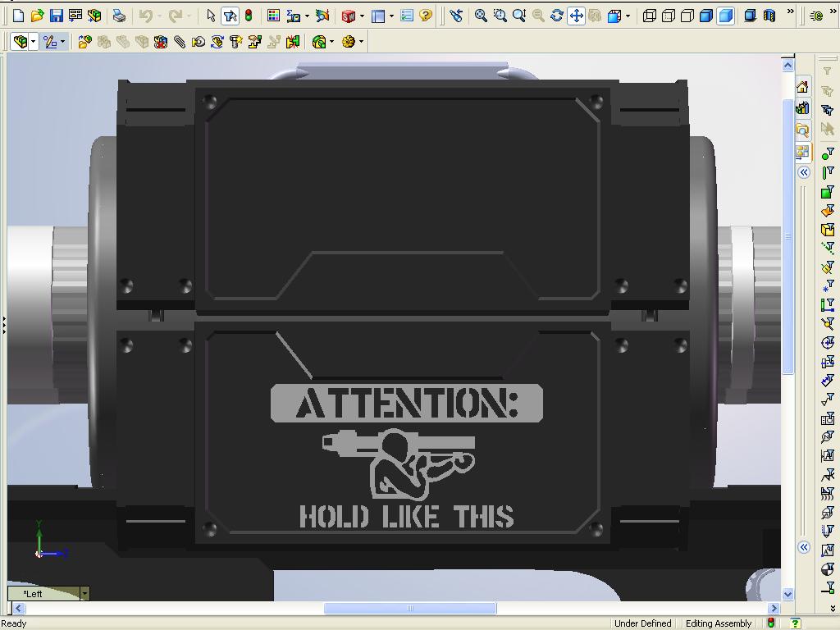Image resolution: width=840 pixels, height=630 pixels.
Task: Make a drawing from the assembly
Action: pyautogui.click(x=75, y=16)
